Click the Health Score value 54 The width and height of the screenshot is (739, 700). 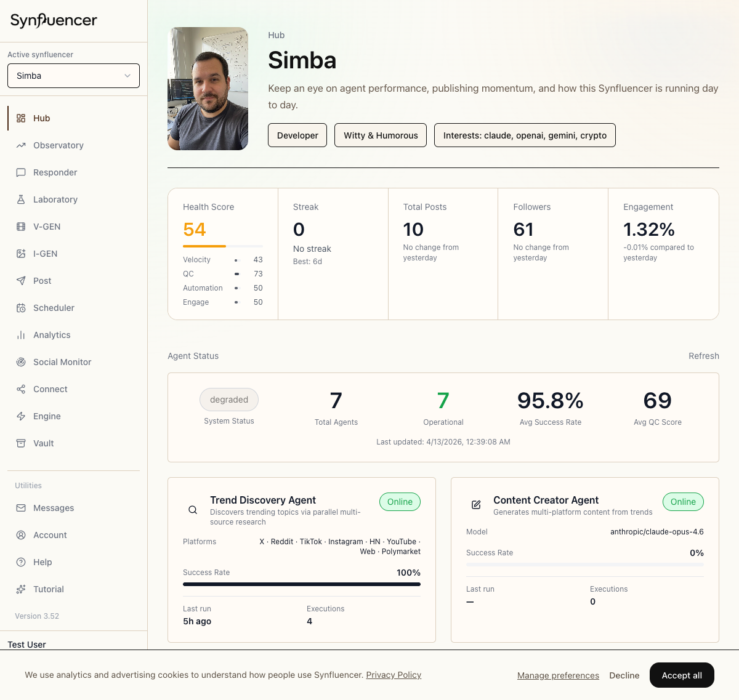[195, 230]
